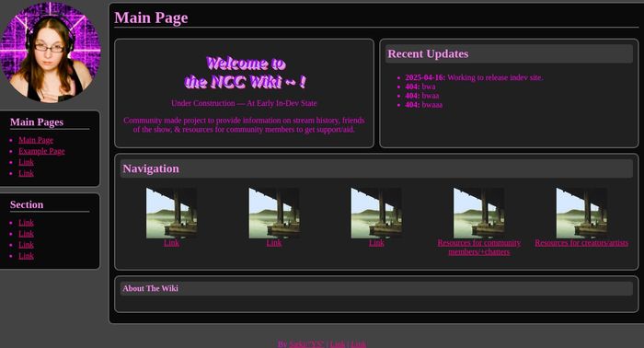Click the About The Wiki section header
Viewport: 644px width, 348px height.
pyautogui.click(x=376, y=288)
